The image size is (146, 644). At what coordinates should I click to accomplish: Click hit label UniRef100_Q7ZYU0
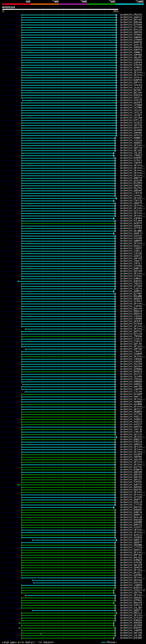tap(131, 276)
